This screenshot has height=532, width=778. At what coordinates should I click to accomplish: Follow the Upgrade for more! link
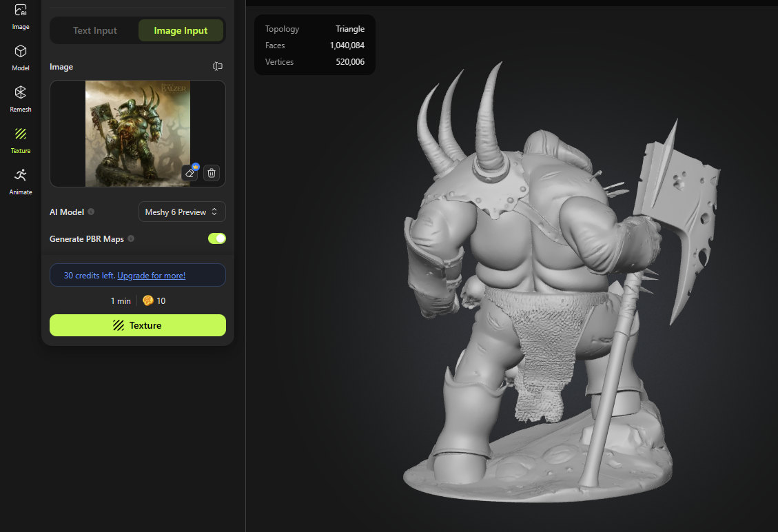coord(152,276)
